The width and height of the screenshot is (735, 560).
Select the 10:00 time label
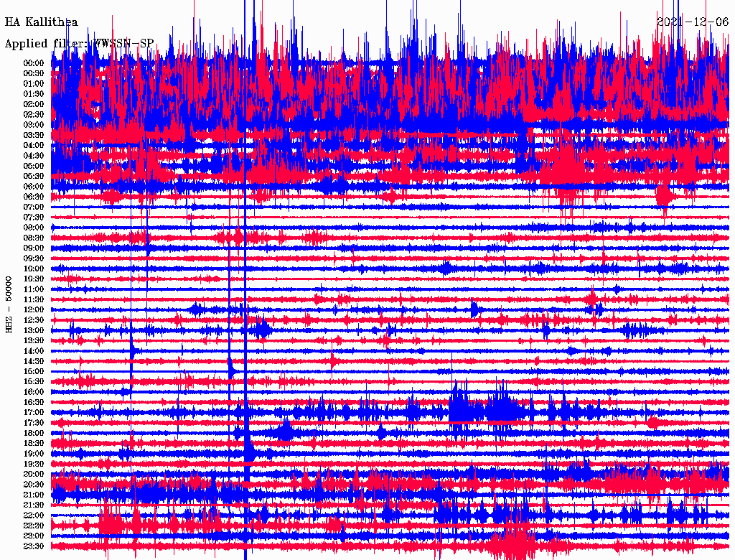34,269
